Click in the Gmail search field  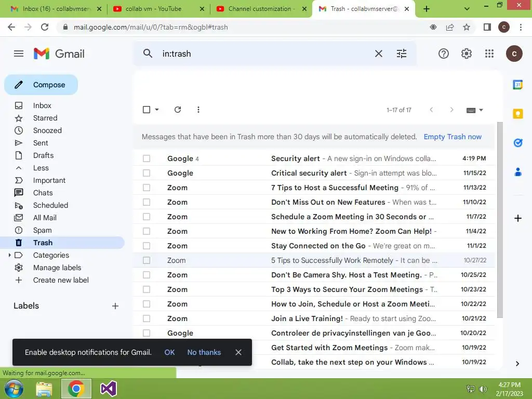[264, 54]
